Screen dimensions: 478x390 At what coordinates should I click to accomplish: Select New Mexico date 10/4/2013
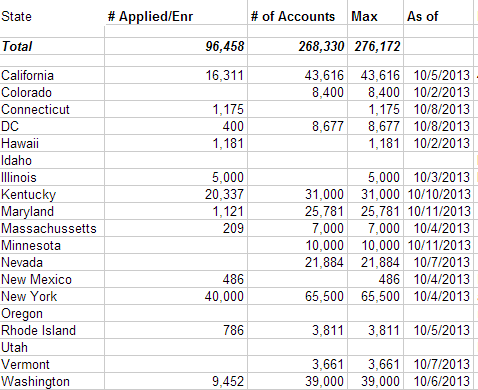click(439, 279)
